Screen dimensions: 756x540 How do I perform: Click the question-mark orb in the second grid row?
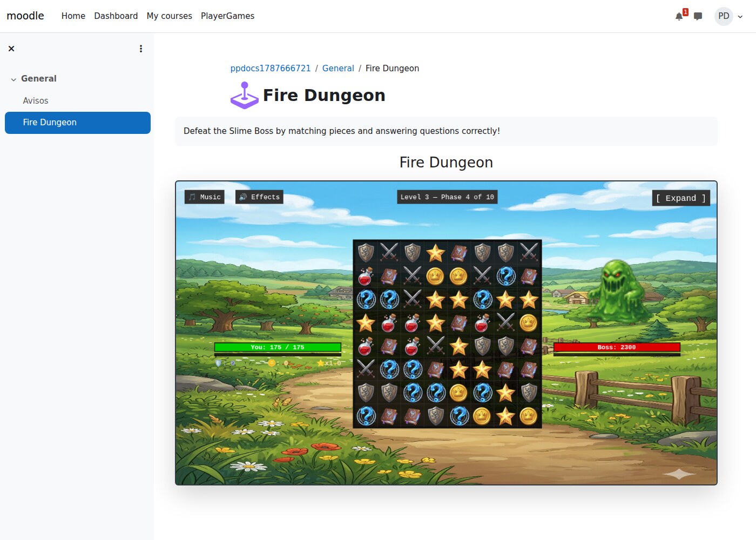point(505,276)
